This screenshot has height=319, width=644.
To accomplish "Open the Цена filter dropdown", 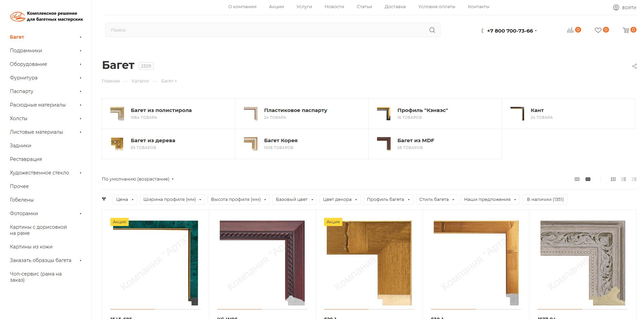I will 125,200.
